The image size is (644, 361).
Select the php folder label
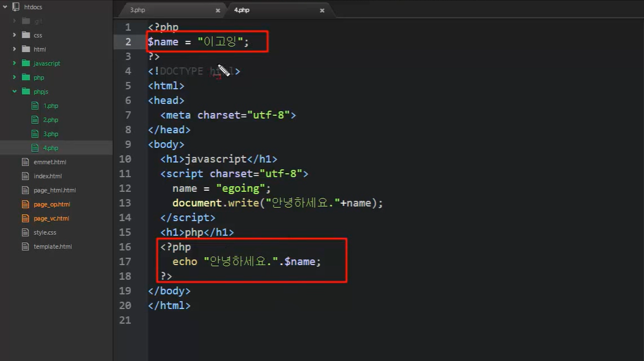39,78
